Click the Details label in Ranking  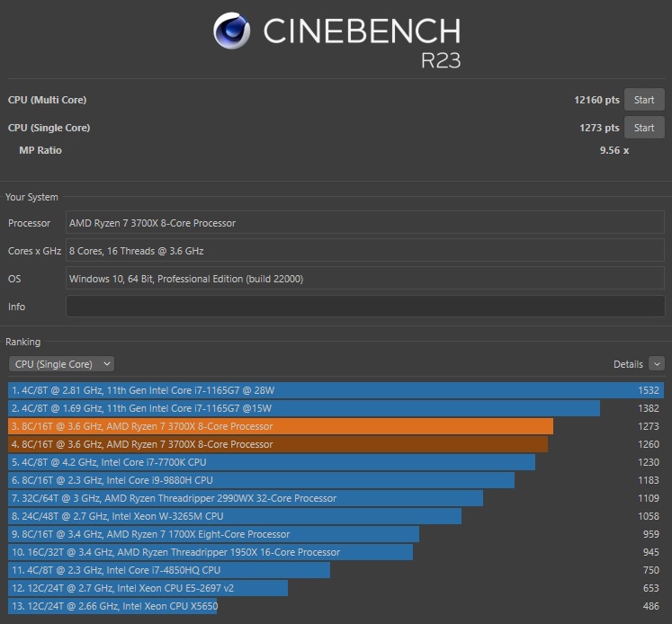[628, 364]
